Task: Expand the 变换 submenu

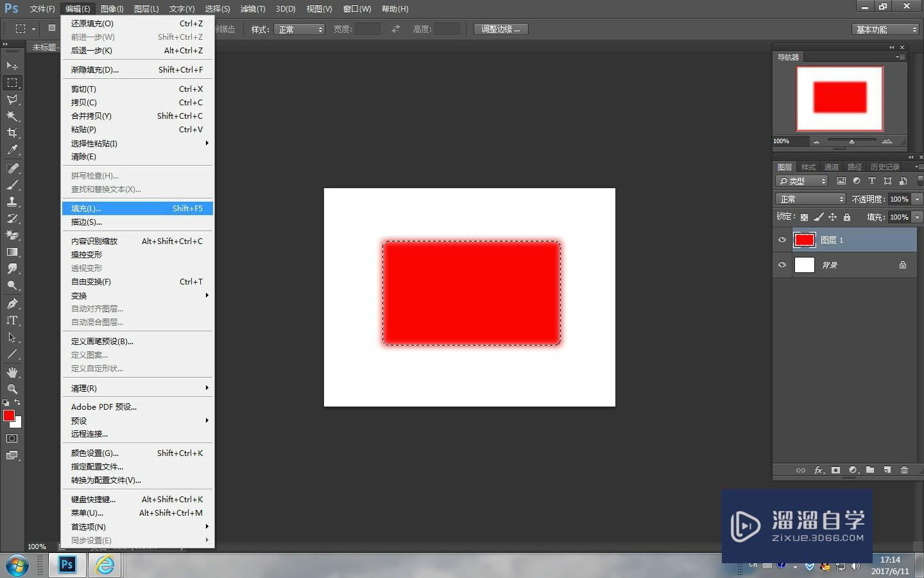Action: (x=137, y=295)
